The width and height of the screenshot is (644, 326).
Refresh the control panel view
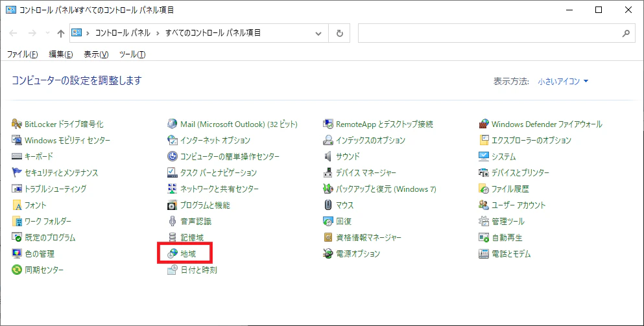340,33
